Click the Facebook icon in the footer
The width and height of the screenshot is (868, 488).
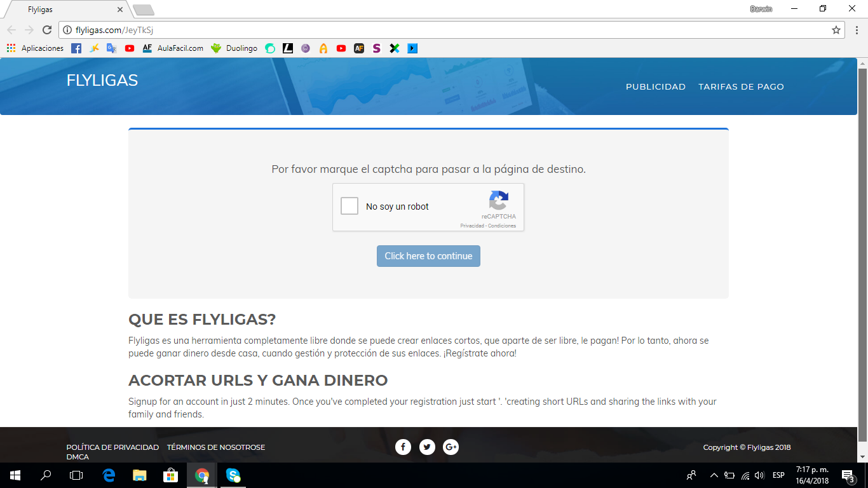(403, 447)
